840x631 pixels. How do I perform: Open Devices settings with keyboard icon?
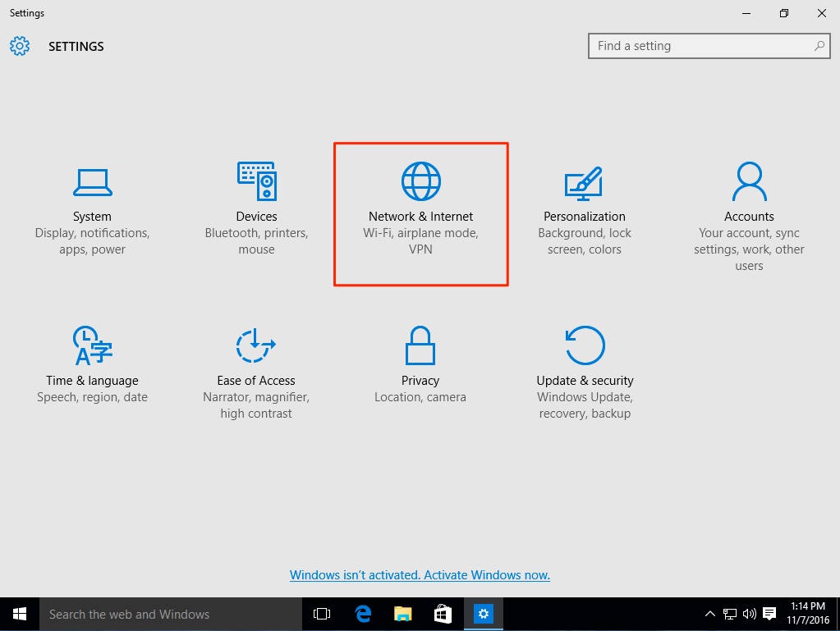coord(256,182)
